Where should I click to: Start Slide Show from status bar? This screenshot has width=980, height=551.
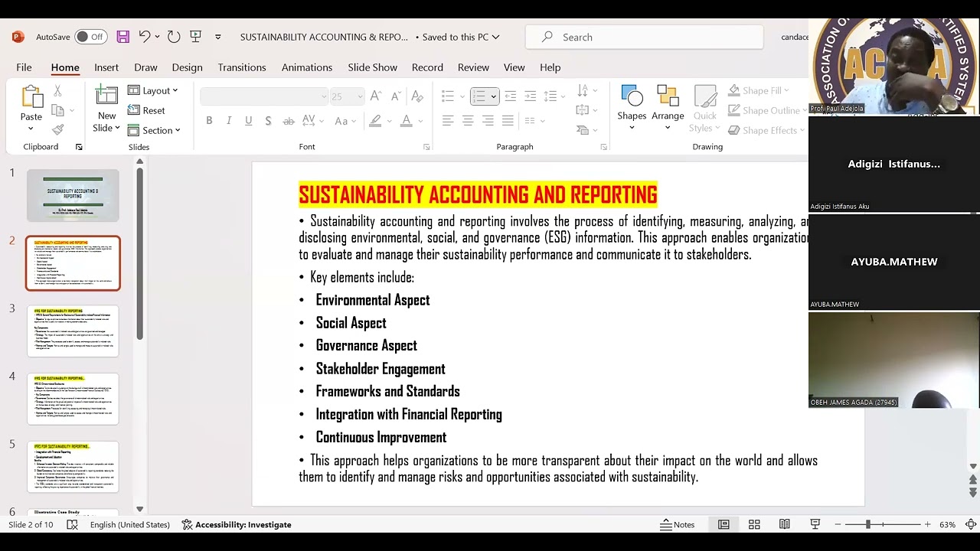coord(815,524)
